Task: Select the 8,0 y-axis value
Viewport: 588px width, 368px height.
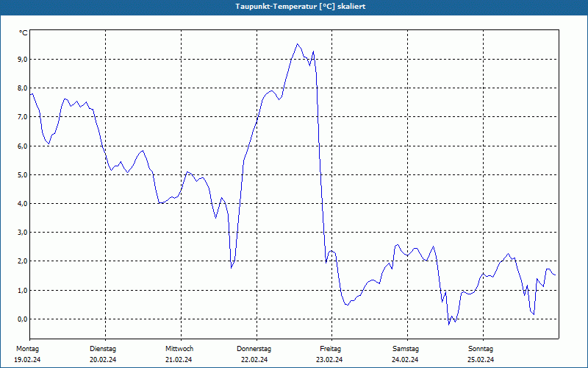Action: (x=22, y=88)
